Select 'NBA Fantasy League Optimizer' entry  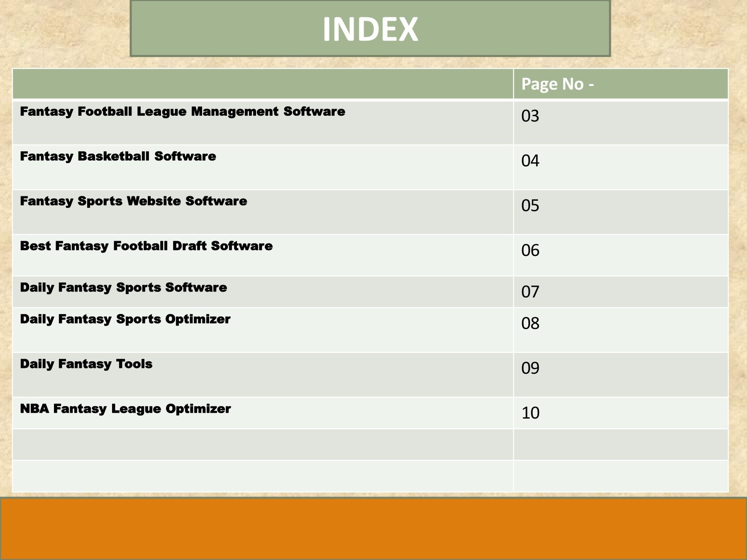[125, 409]
